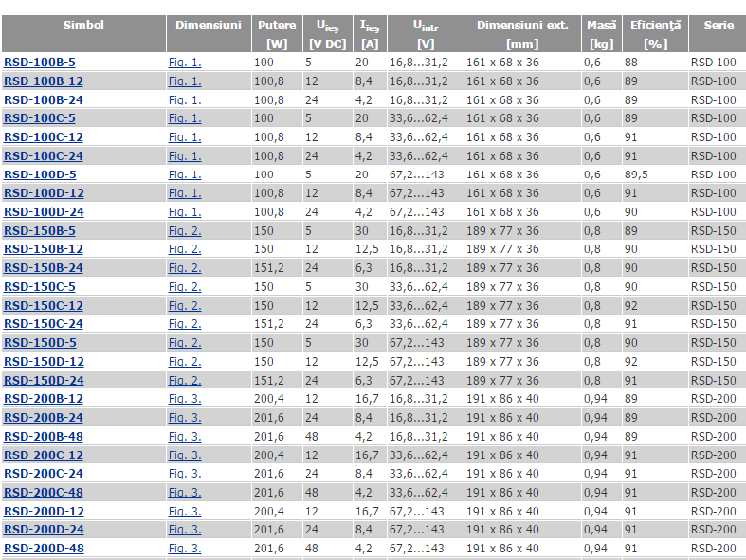Open the RSD-150B-24 product link
This screenshot has width=746, height=560.
point(44,268)
